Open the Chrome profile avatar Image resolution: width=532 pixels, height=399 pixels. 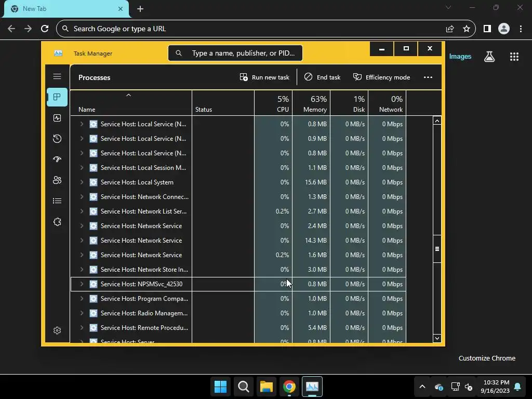tap(504, 29)
